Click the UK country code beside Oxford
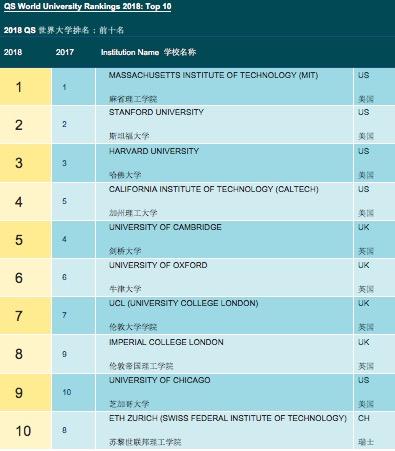 (x=364, y=265)
